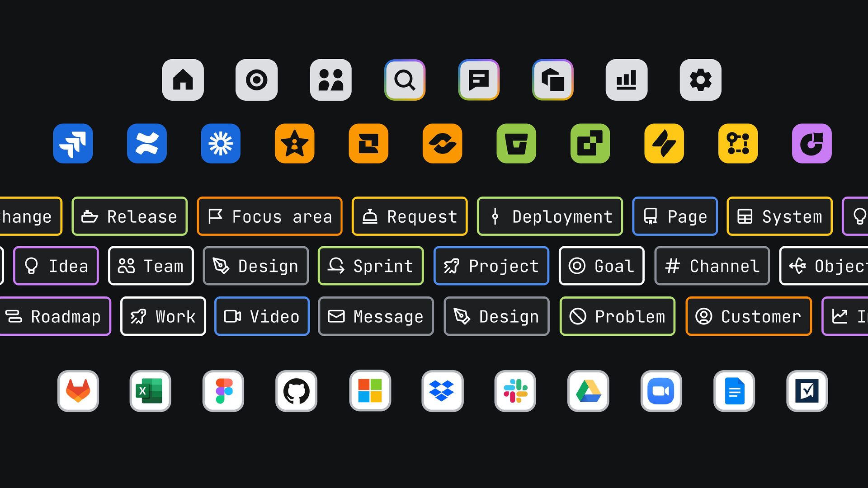The image size is (868, 488).
Task: Choose the Team tag
Action: click(x=151, y=266)
